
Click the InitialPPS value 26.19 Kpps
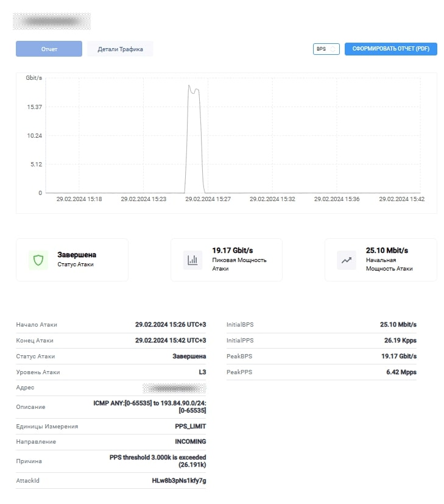click(x=400, y=340)
